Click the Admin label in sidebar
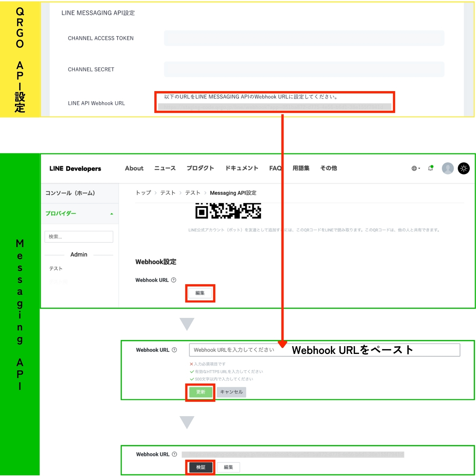This screenshot has width=476, height=476. click(x=79, y=255)
